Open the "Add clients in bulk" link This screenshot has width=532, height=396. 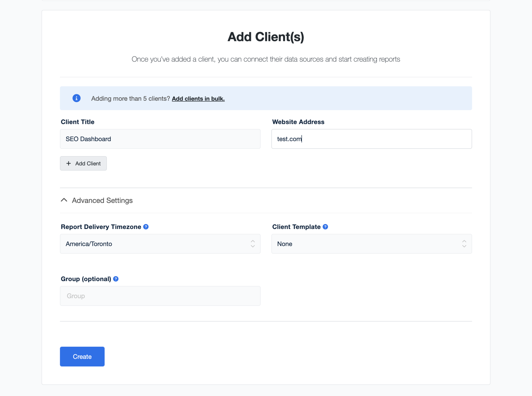tap(198, 99)
